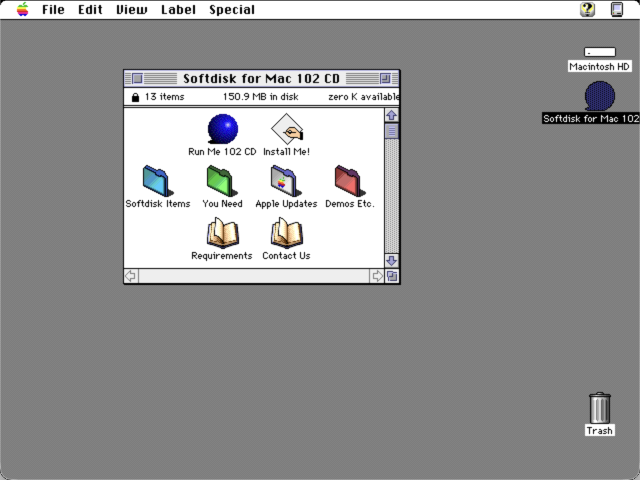Click the window's scroll right arrow
Image resolution: width=640 pixels, height=480 pixels.
pos(377,276)
